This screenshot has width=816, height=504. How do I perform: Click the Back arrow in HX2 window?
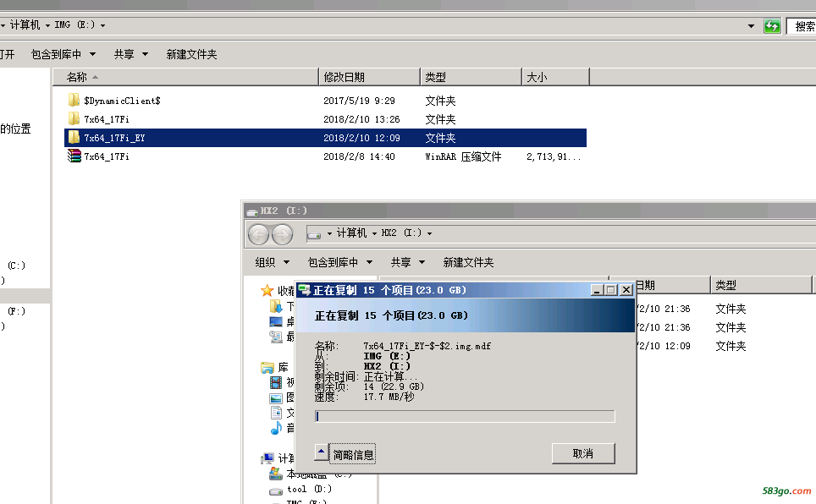pyautogui.click(x=259, y=234)
